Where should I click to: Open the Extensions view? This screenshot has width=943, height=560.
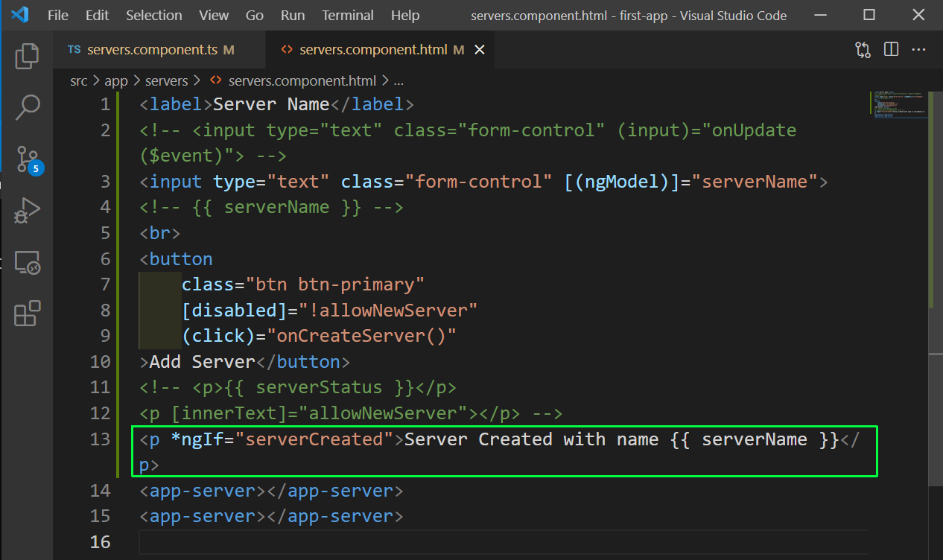[x=27, y=314]
